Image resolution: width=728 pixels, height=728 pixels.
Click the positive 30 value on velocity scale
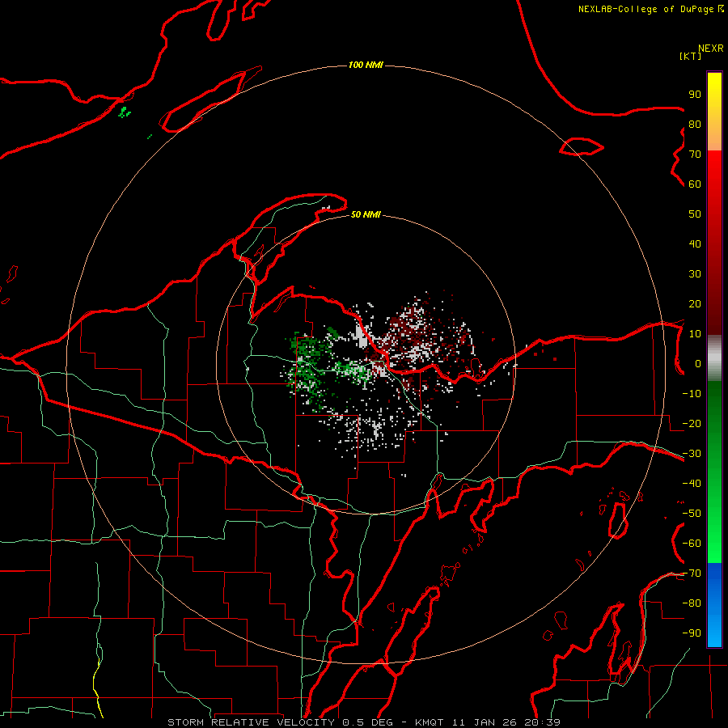click(x=695, y=274)
